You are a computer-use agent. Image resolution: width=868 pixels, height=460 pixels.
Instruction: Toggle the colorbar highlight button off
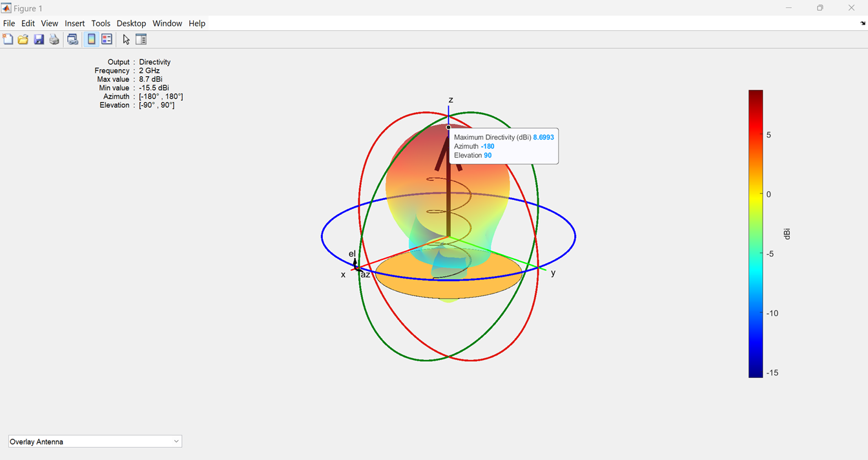(91, 39)
